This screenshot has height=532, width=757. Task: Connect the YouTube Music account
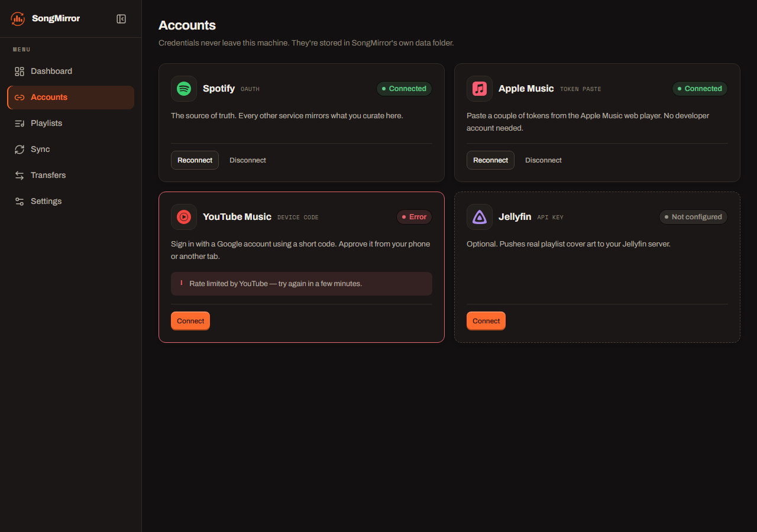190,321
